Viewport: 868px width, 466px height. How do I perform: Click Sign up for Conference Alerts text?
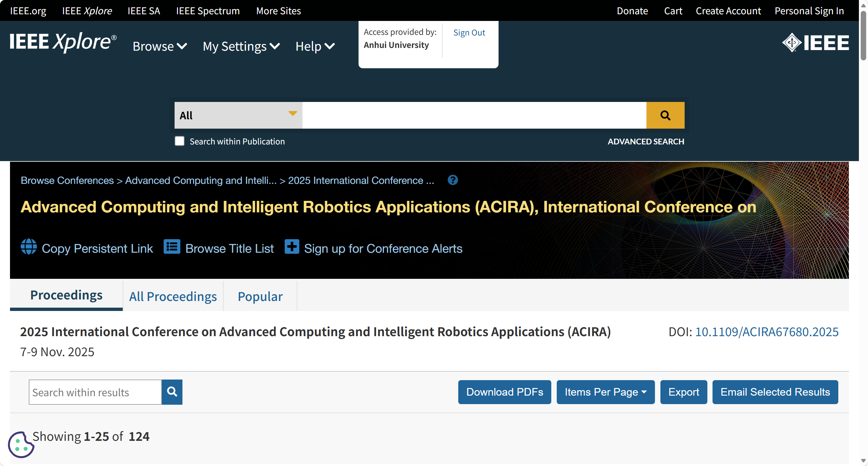383,248
